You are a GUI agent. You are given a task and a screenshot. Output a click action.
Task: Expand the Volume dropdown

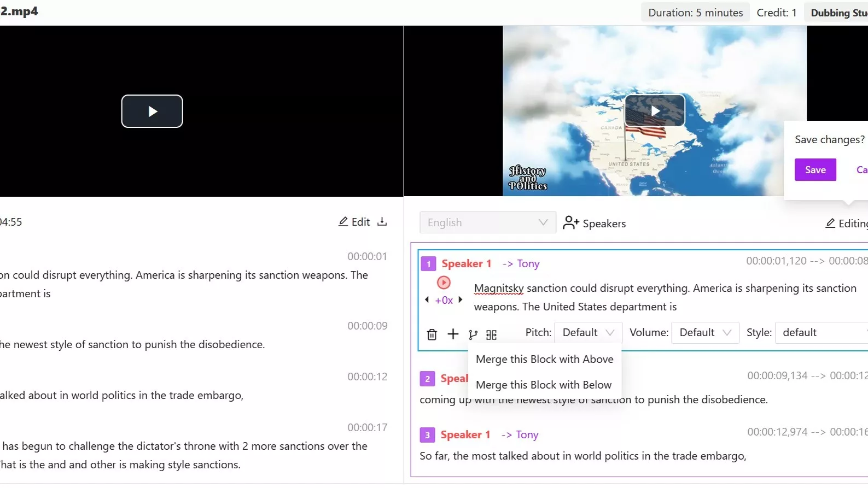(704, 333)
